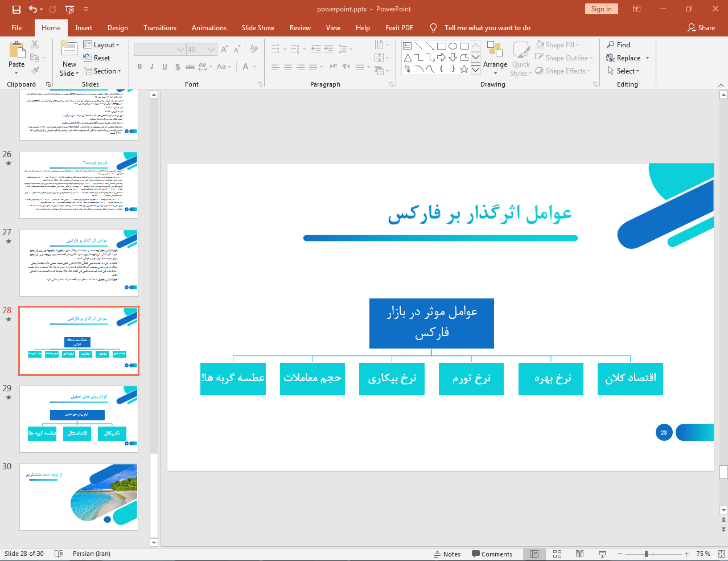Viewport: 728px width, 561px height.
Task: Decrease font size with the smaller A icon
Action: pyautogui.click(x=237, y=50)
